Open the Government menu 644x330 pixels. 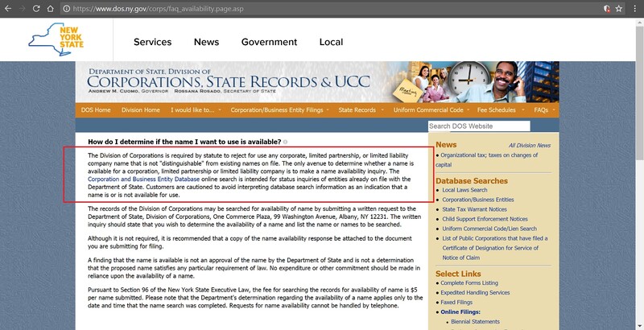tap(269, 42)
